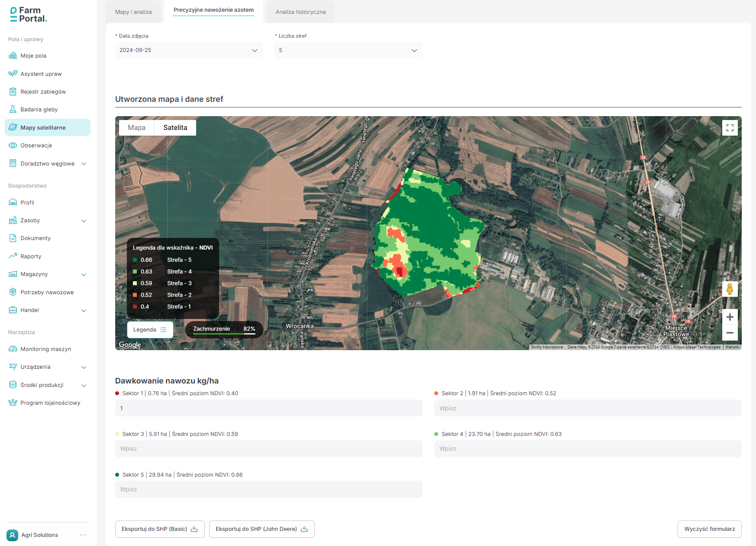Select Precyzyjne nawożenie azotem tab
Image resolution: width=756 pixels, height=546 pixels.
214,10
